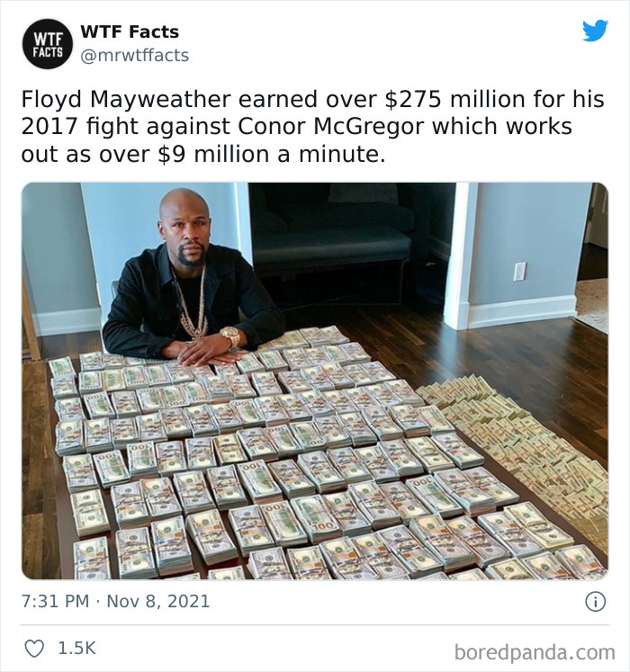Visit the @mrwtffacts handle link

click(x=135, y=55)
